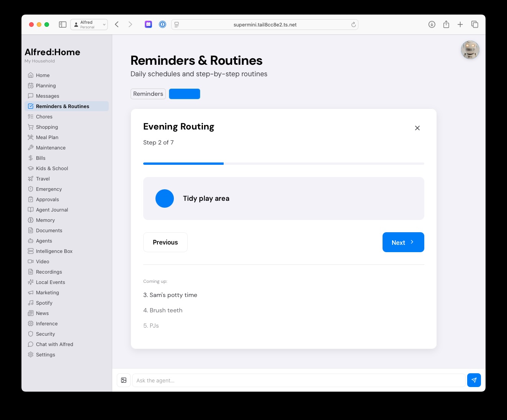This screenshot has width=507, height=420.
Task: Open Maintenance using the wrench icon
Action: click(x=31, y=148)
